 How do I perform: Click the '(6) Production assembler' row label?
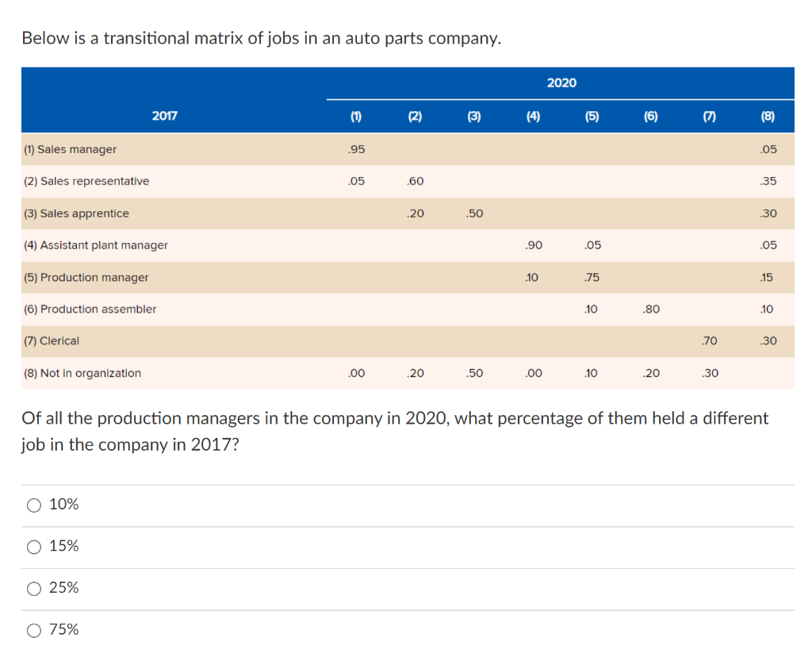pyautogui.click(x=90, y=309)
